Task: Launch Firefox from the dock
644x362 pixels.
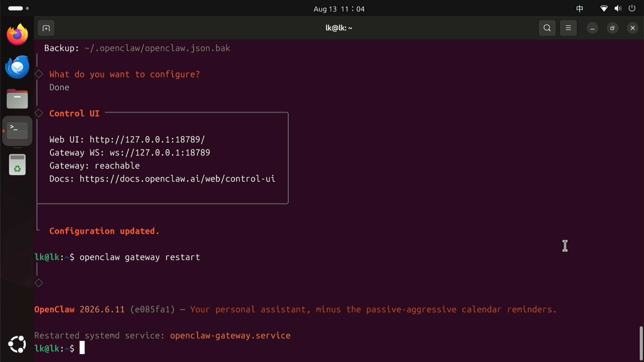Action: pos(17,35)
